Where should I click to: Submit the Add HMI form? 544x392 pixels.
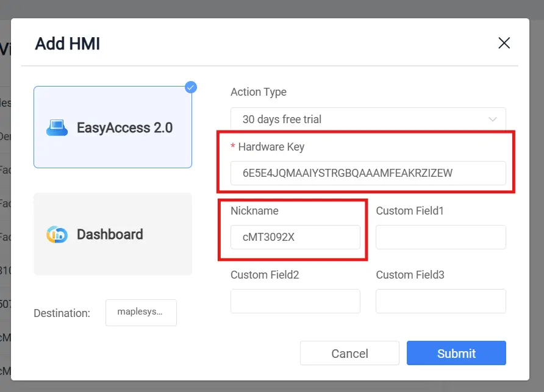456,353
